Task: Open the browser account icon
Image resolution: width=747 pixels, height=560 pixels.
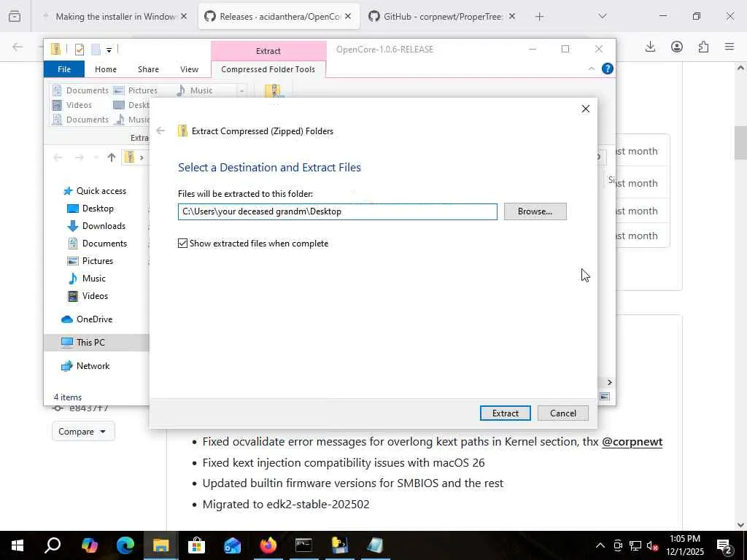Action: (676, 47)
